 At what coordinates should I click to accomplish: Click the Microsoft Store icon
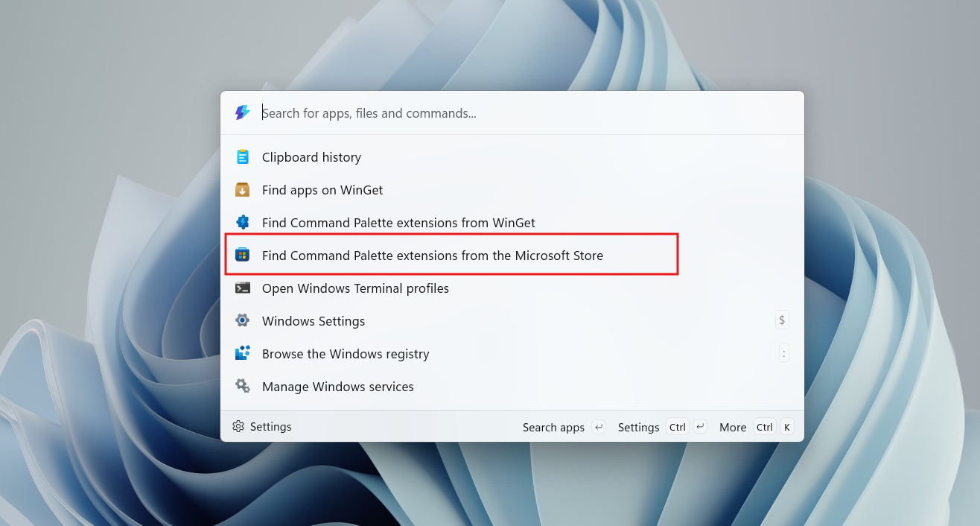tap(243, 256)
